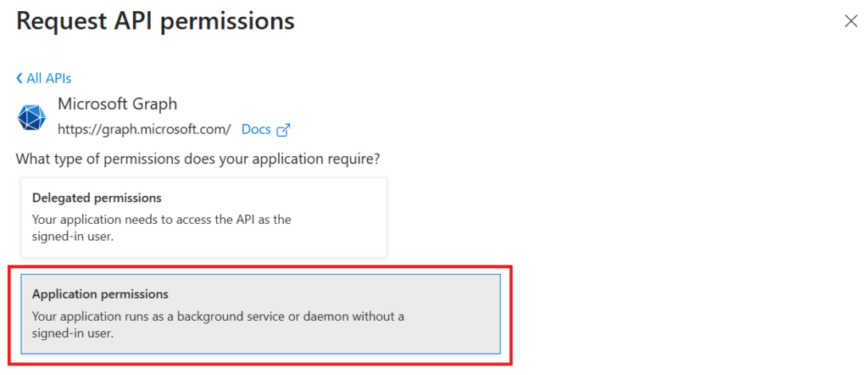Click 'signed-in user.' inside the Delegated card
The image size is (868, 375).
[x=73, y=237]
